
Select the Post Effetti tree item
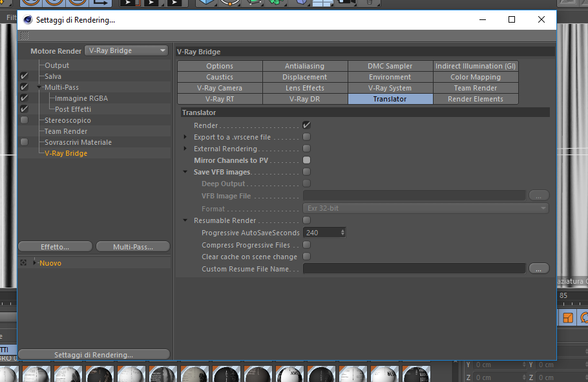click(73, 109)
